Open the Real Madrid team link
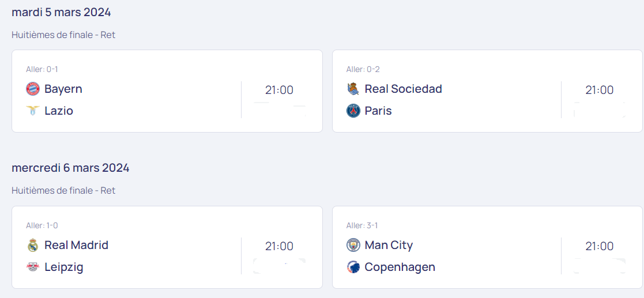The image size is (644, 298). (77, 245)
